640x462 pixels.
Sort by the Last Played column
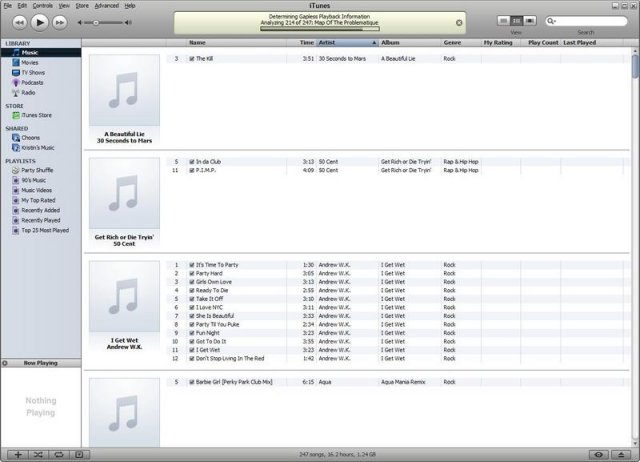[592, 42]
